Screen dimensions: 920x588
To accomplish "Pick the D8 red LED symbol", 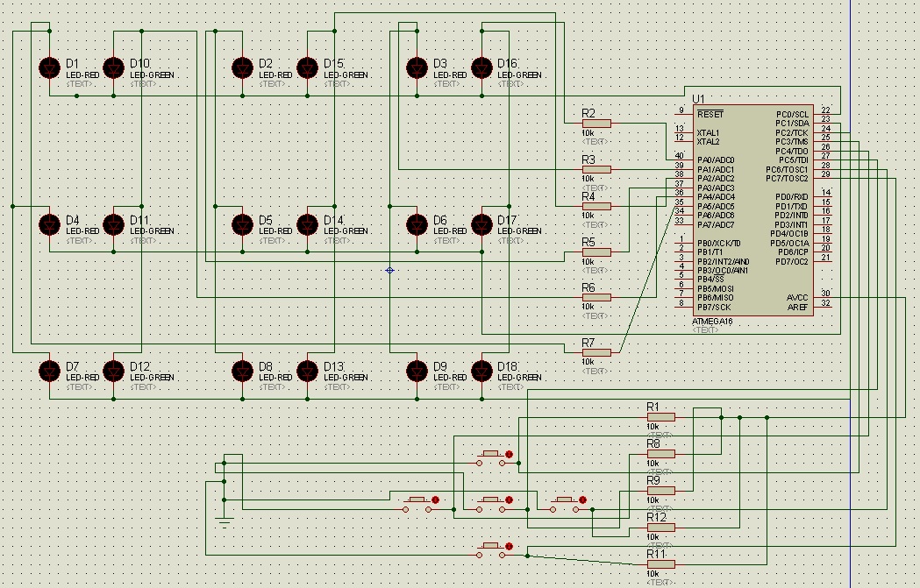I will point(242,371).
